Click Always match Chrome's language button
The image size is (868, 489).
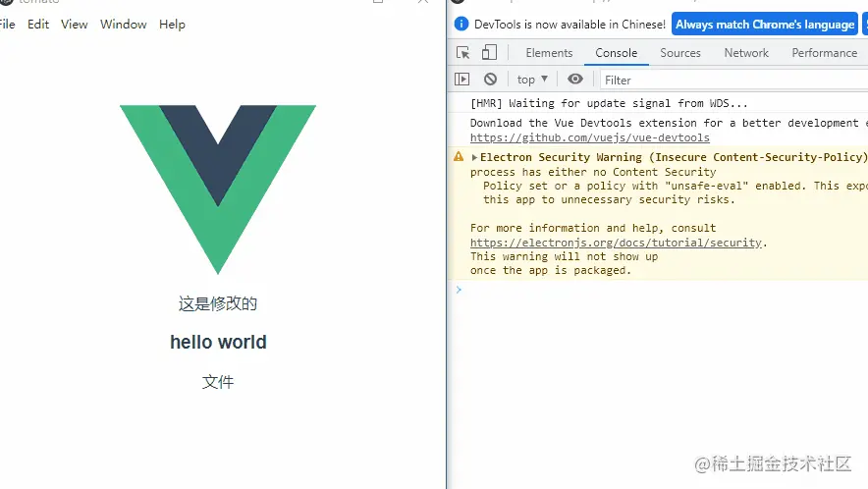click(765, 25)
